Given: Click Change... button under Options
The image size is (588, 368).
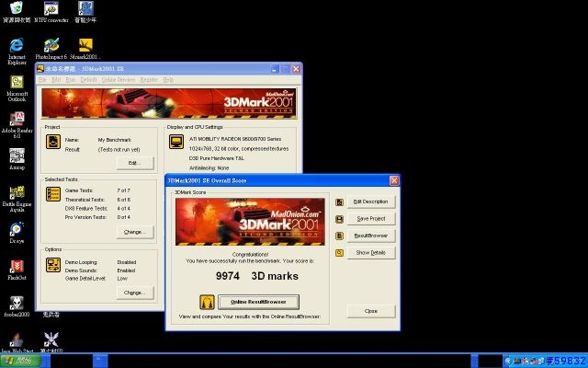Looking at the screenshot, I should click(135, 293).
